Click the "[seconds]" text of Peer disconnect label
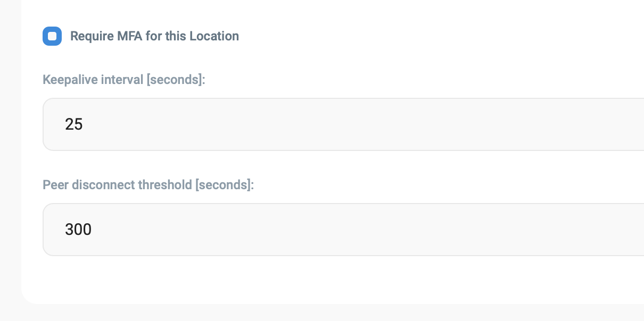The image size is (644, 321). pos(224,185)
